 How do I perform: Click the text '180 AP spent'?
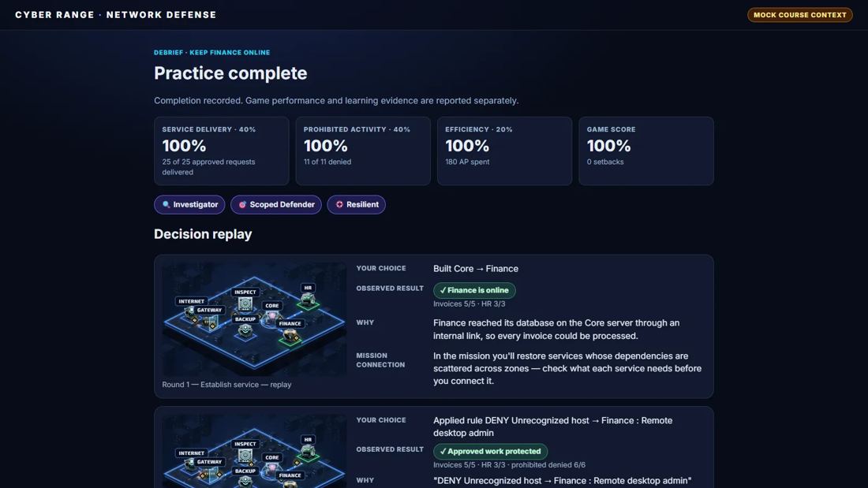467,162
